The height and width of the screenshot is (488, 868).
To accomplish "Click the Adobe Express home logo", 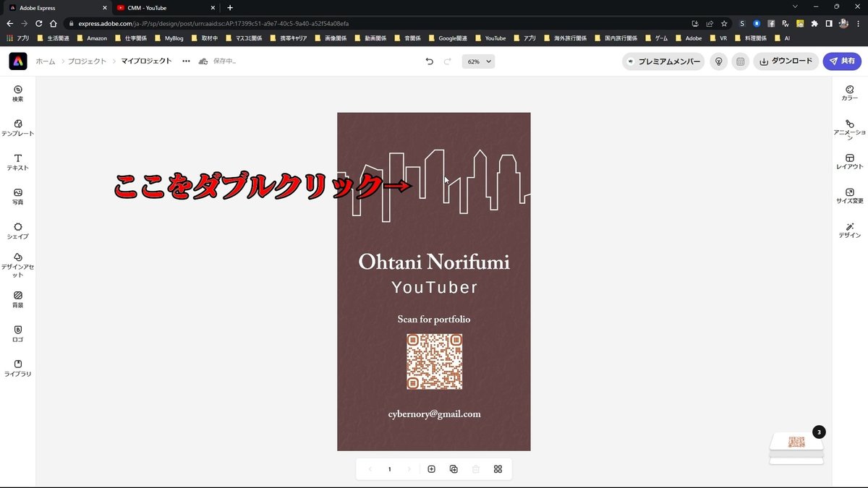I will (18, 61).
